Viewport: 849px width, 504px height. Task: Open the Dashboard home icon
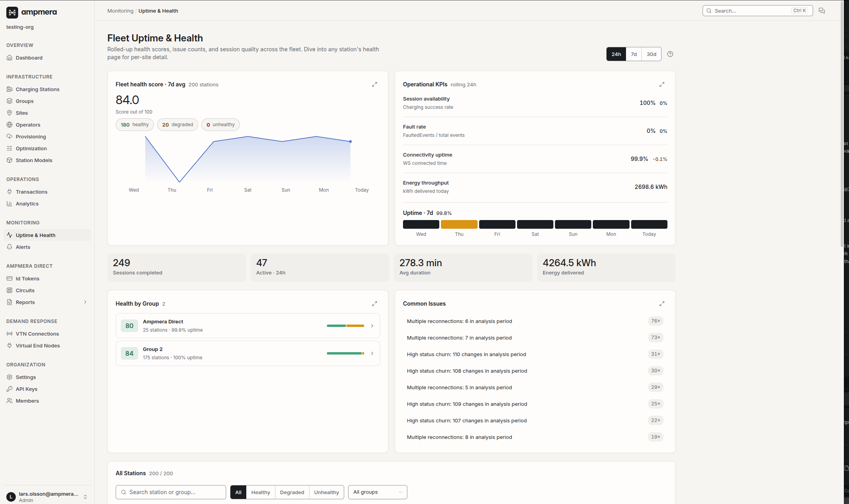click(x=9, y=58)
